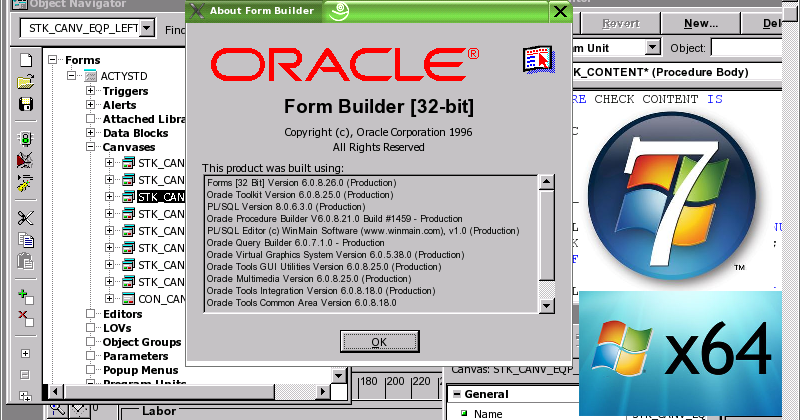Click the 'Oracle Query Builder 6.0.7.1.0' line
The width and height of the screenshot is (800, 420).
(x=295, y=242)
